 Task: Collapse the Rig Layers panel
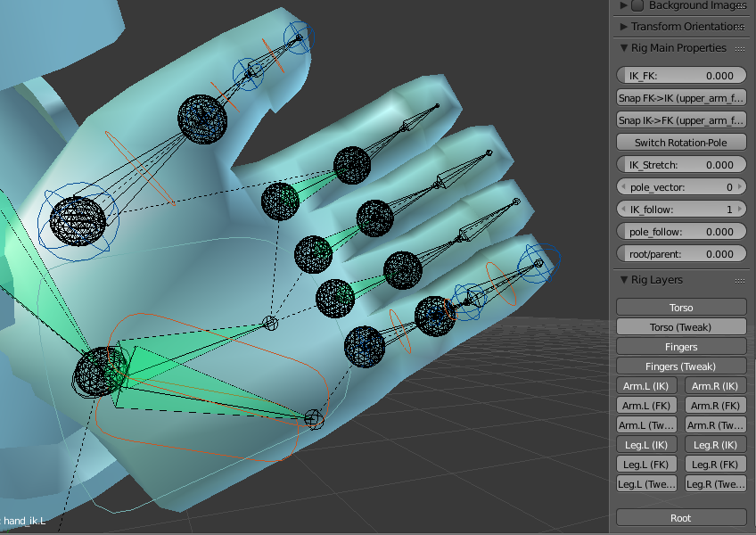(624, 280)
